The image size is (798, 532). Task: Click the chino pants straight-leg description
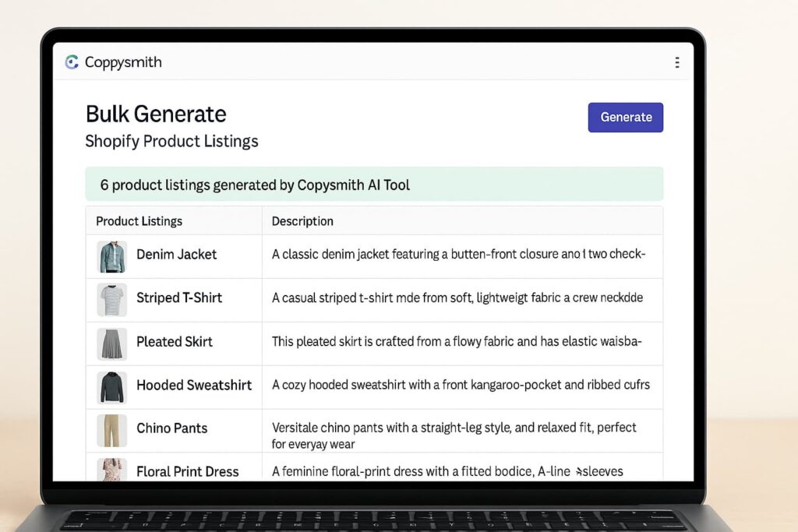(x=454, y=435)
